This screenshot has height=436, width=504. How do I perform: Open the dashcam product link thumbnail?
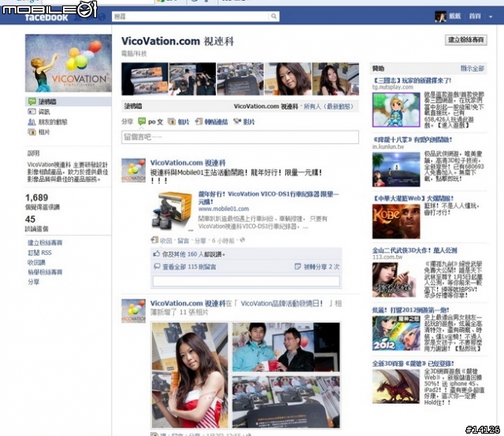click(172, 211)
